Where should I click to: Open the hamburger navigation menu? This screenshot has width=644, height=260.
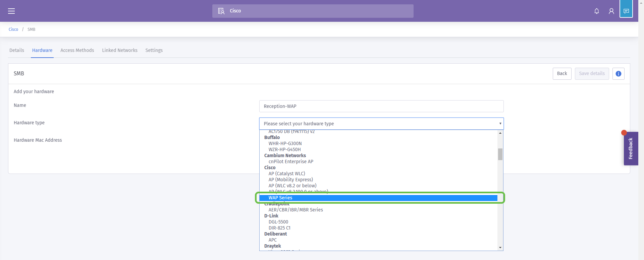pos(11,11)
